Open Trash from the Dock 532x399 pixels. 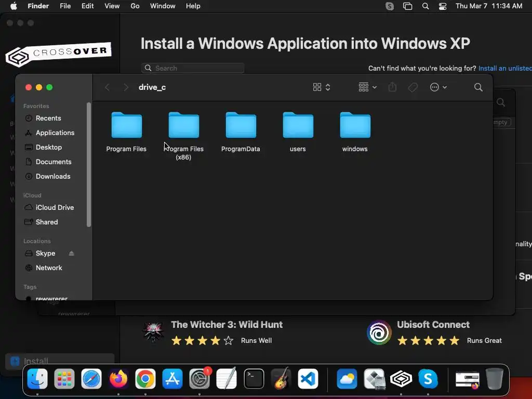coord(495,379)
